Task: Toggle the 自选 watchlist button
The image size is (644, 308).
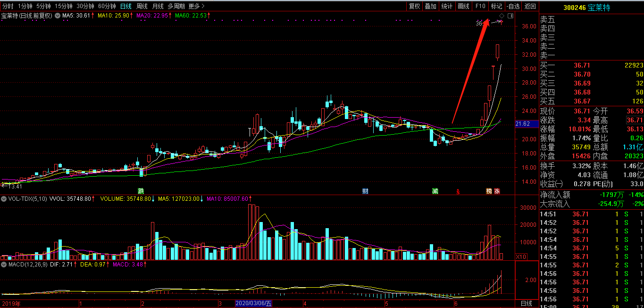Action: pyautogui.click(x=513, y=6)
